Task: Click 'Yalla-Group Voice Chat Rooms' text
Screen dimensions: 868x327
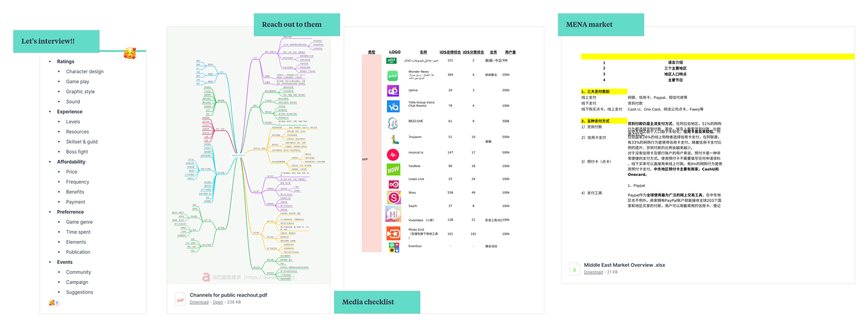Action: [x=421, y=104]
